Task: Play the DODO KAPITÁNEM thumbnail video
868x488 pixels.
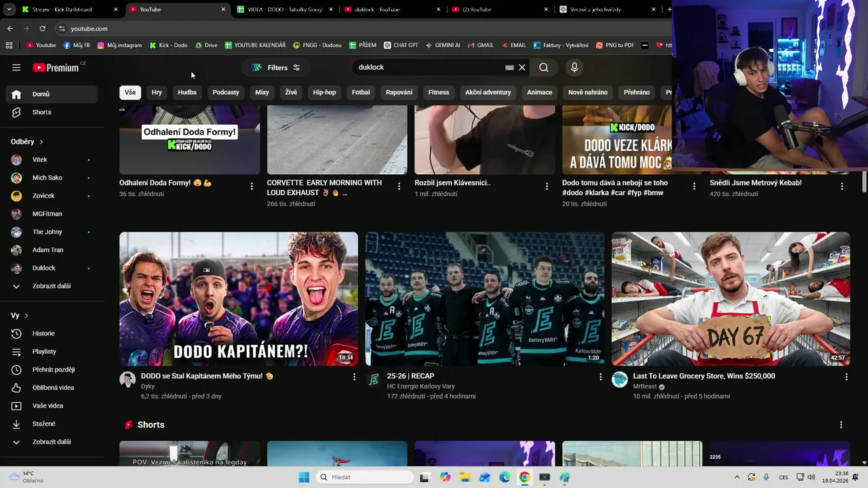Action: 239,299
